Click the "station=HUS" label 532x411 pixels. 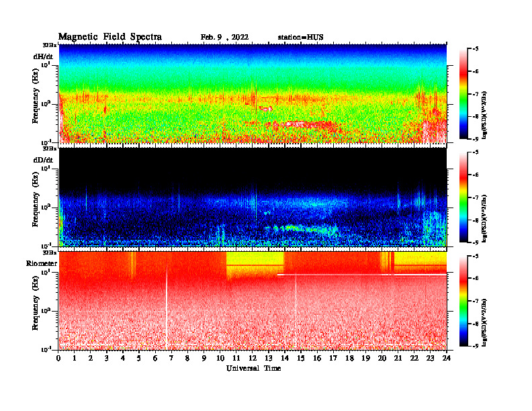pos(300,38)
